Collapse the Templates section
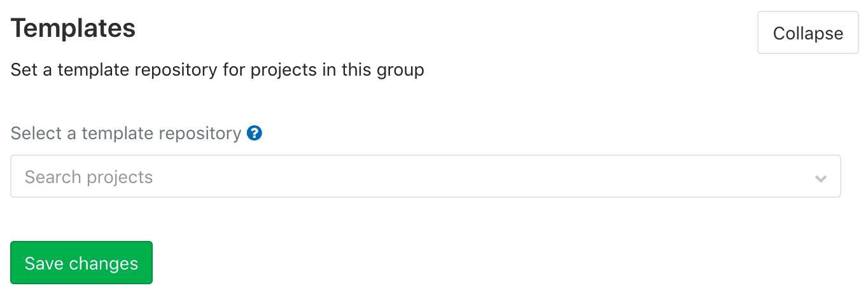This screenshot has height=295, width=868. 808,33
